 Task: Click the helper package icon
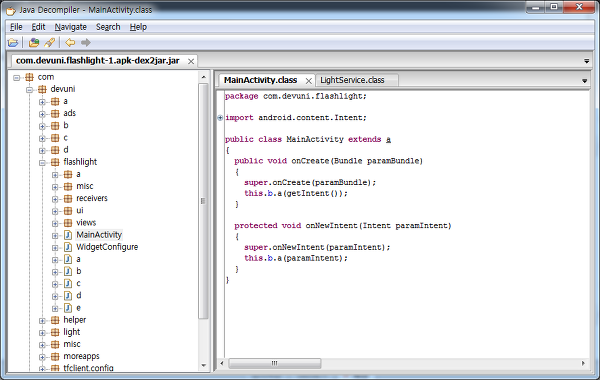55,320
